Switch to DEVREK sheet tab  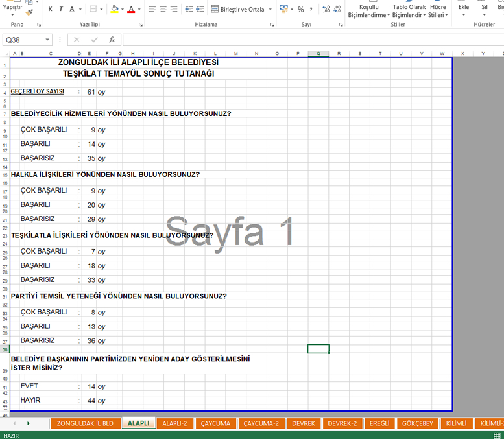[304, 423]
